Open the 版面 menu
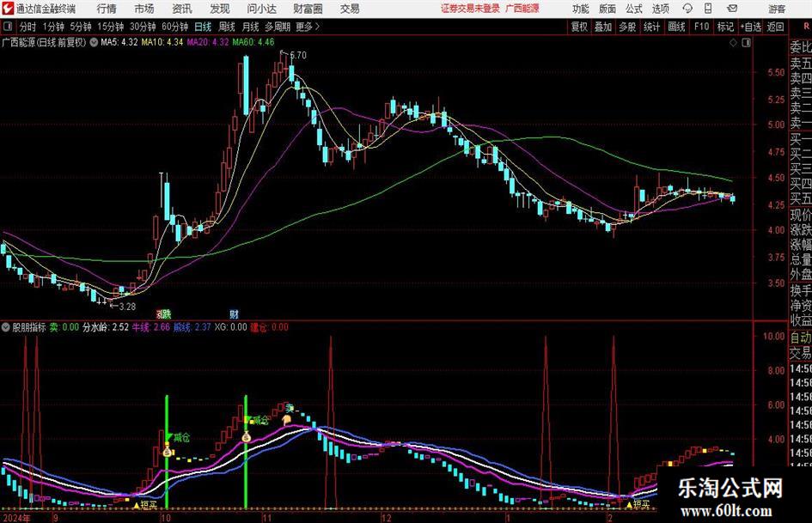The image size is (812, 523). pyautogui.click(x=607, y=9)
